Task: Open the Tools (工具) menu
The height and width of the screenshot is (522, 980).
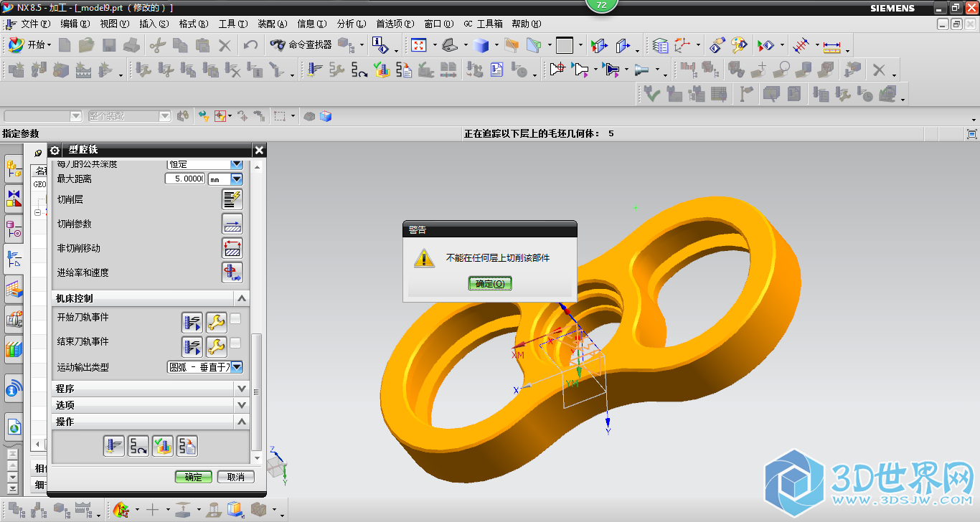Action: [233, 24]
